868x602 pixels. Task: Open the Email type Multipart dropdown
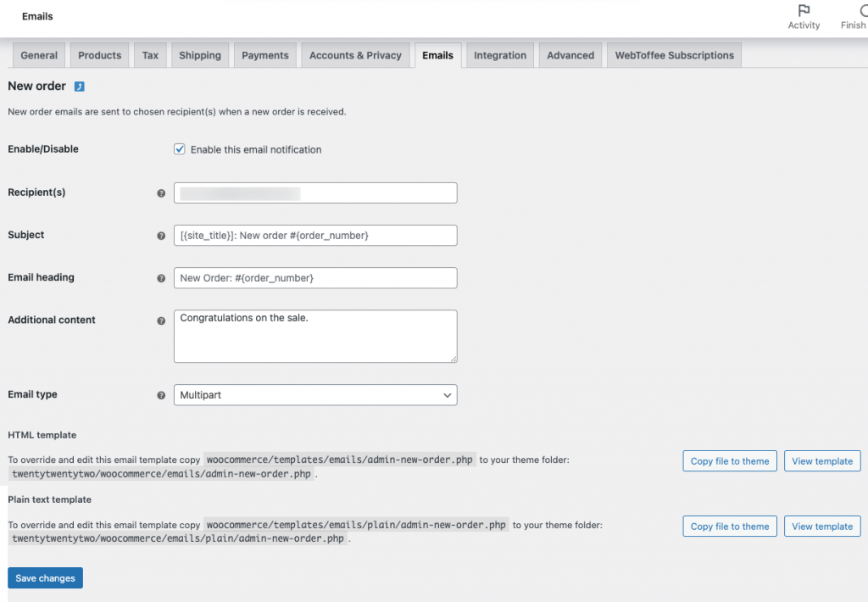click(x=315, y=395)
